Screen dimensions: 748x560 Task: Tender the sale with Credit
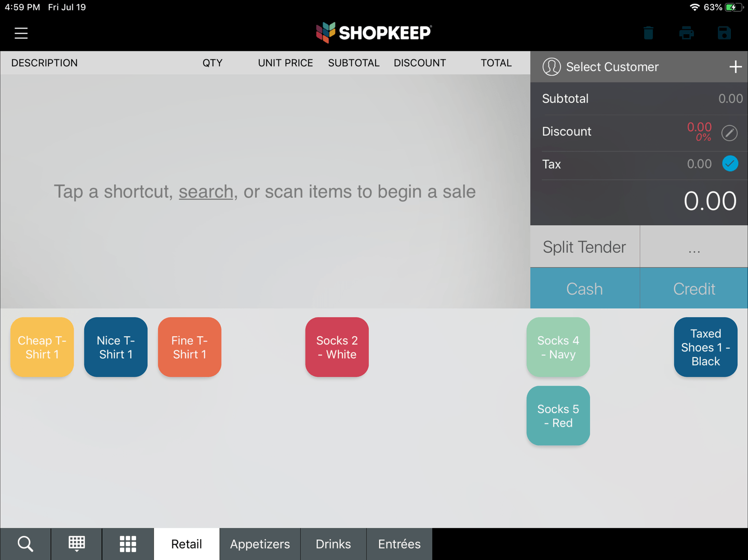[694, 288]
